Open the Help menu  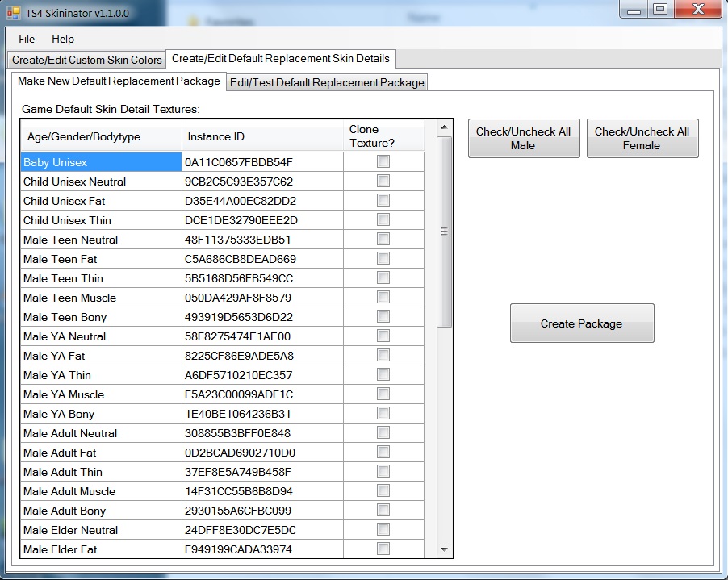pos(63,39)
